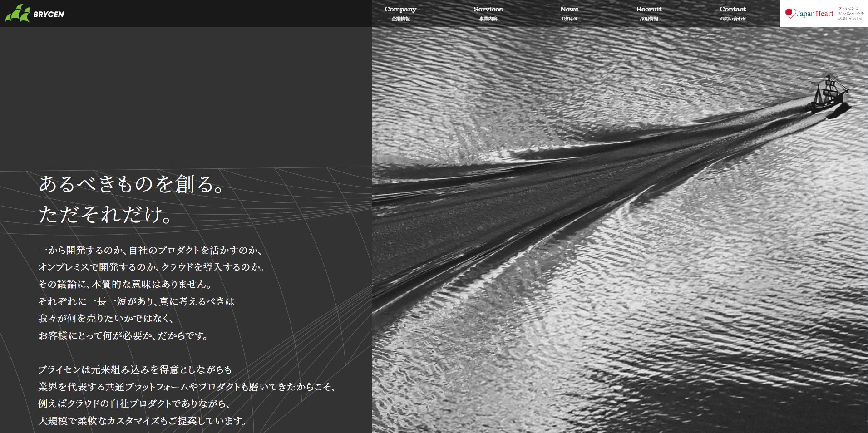Click the heading あるべきものを創る。
Screen dimensions: 868x433
(x=132, y=184)
